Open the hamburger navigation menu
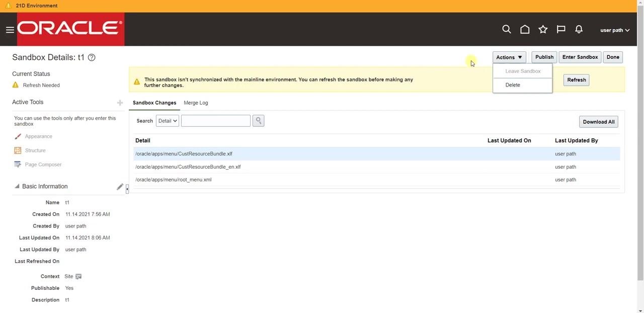Screen dimensions: 644x313 coord(10,30)
